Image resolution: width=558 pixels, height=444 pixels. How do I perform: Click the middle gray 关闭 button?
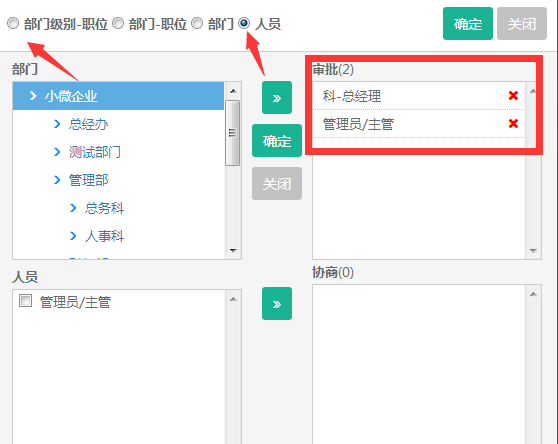(x=277, y=184)
